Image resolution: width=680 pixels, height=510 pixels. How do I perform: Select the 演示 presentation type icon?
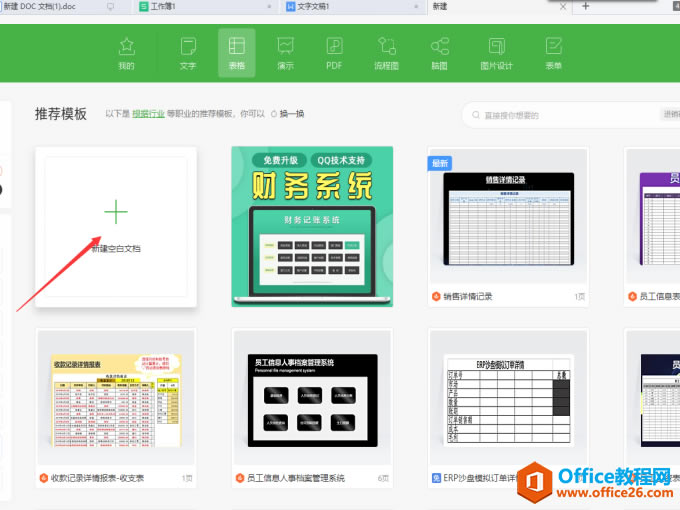click(x=285, y=46)
